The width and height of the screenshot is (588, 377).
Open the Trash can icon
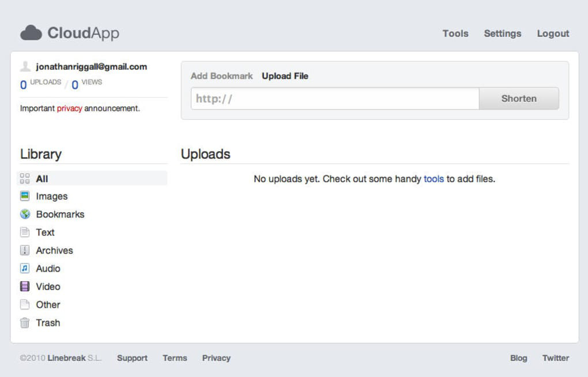click(25, 323)
